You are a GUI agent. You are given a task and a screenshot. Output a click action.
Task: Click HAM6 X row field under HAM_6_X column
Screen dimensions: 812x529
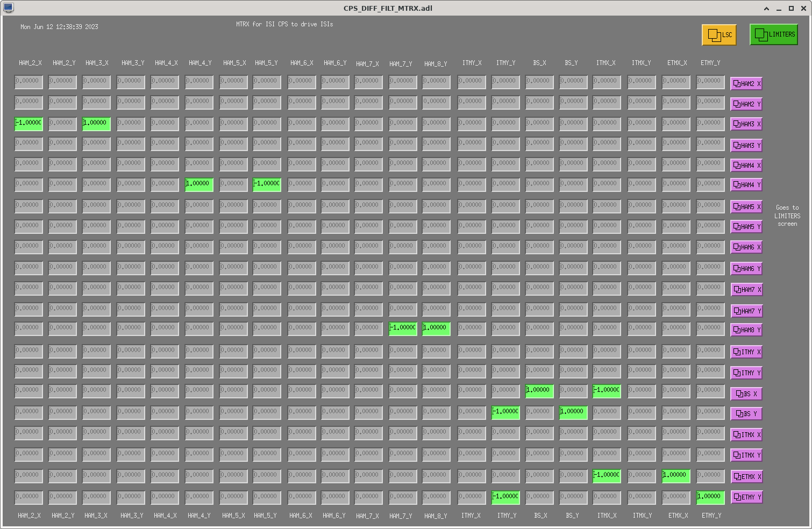click(302, 247)
